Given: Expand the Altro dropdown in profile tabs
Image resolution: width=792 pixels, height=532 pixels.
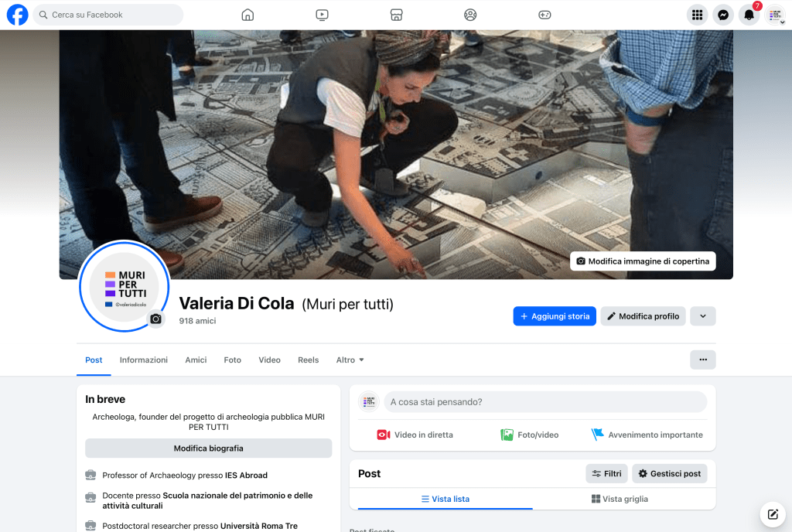Looking at the screenshot, I should [350, 360].
